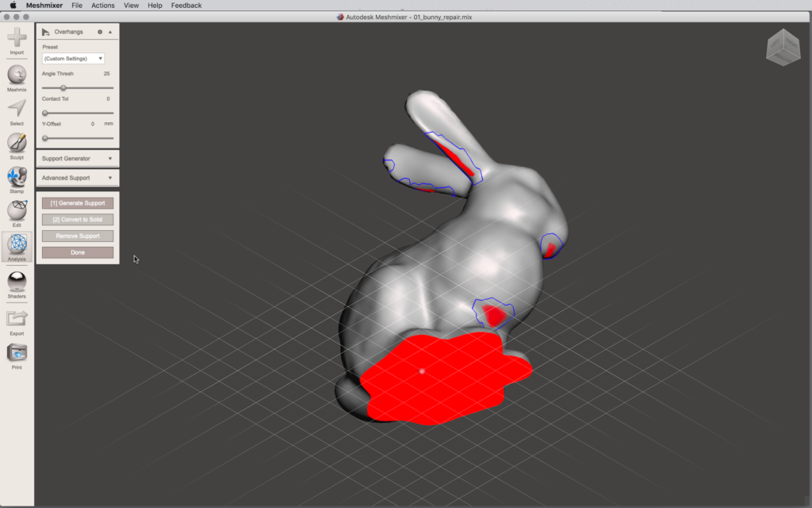Click the Edit tool icon
Viewport: 812px width, 508px height.
point(17,211)
